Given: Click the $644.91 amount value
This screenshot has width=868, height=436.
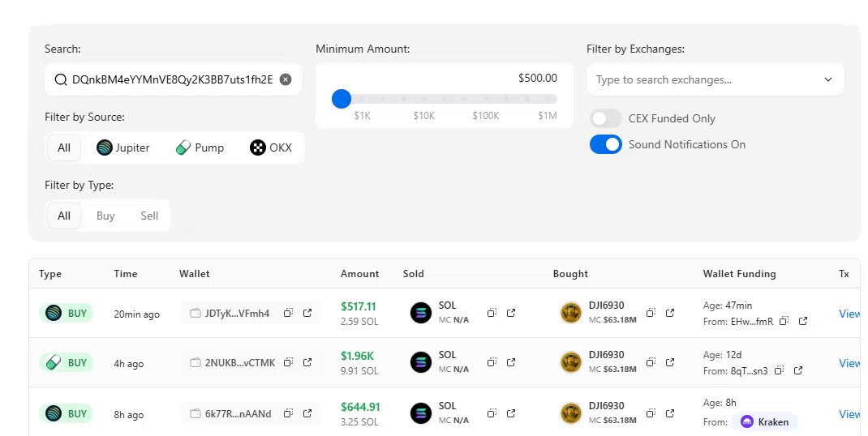Looking at the screenshot, I should 360,407.
